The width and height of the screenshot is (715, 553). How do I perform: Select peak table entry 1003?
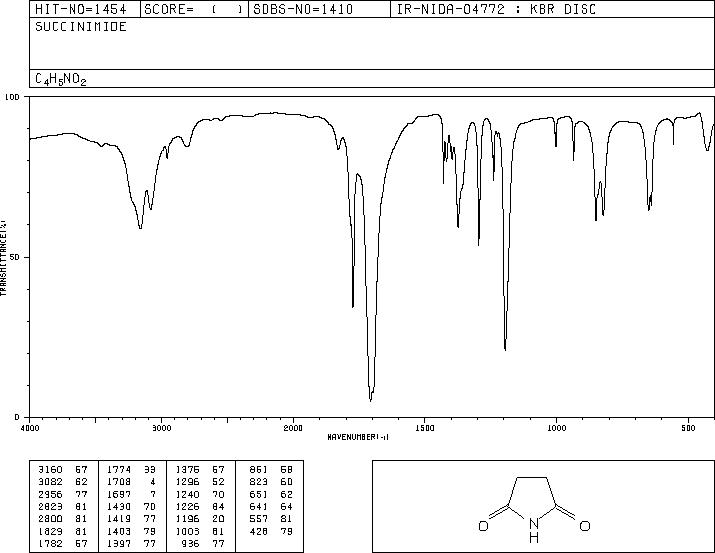(x=200, y=531)
